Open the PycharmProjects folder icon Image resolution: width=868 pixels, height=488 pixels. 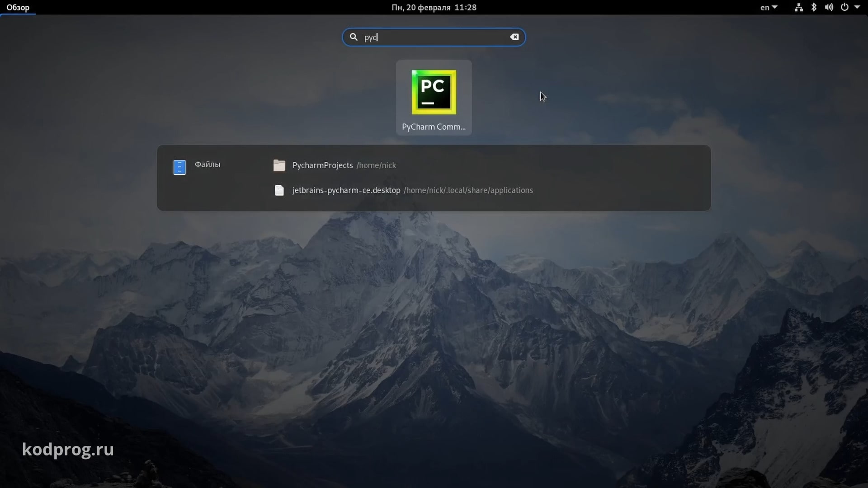click(x=279, y=165)
